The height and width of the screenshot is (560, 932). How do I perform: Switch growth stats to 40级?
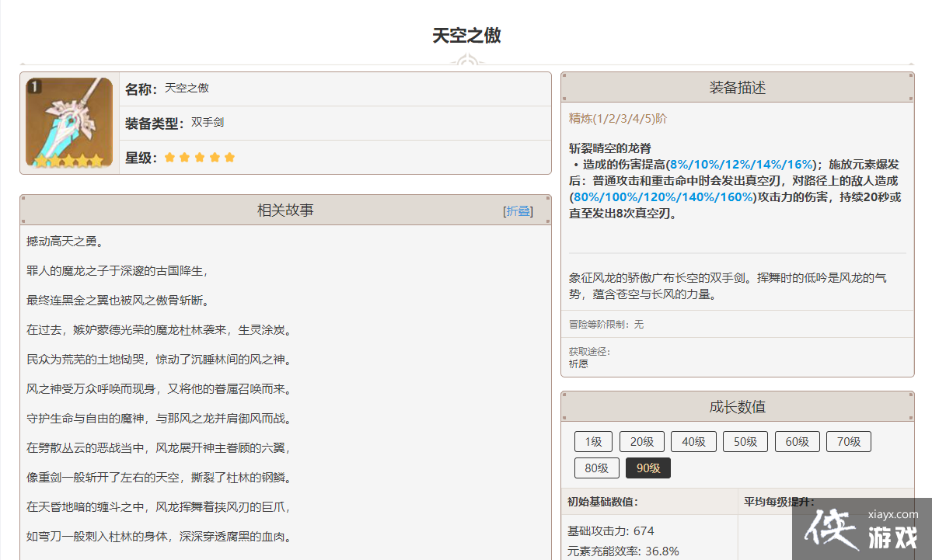pos(693,442)
